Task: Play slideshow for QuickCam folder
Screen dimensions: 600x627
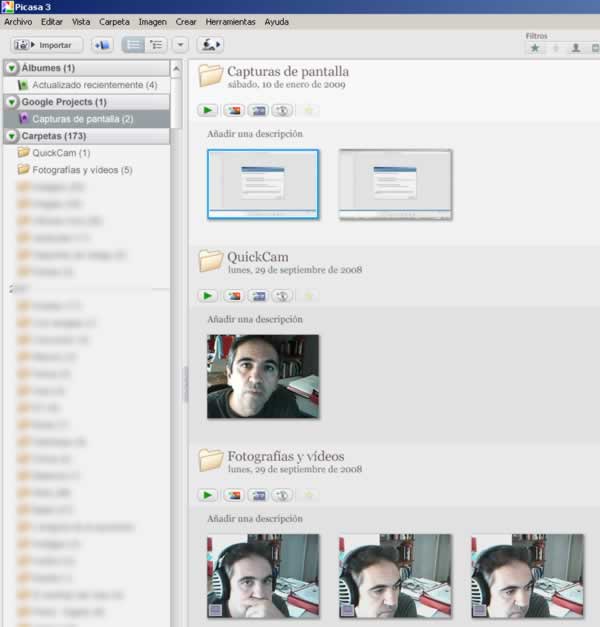Action: [x=208, y=296]
